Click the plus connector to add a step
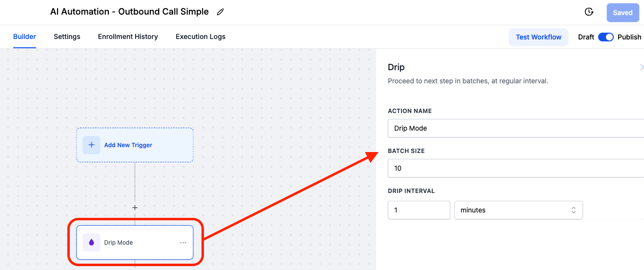The height and width of the screenshot is (270, 644). (x=135, y=208)
